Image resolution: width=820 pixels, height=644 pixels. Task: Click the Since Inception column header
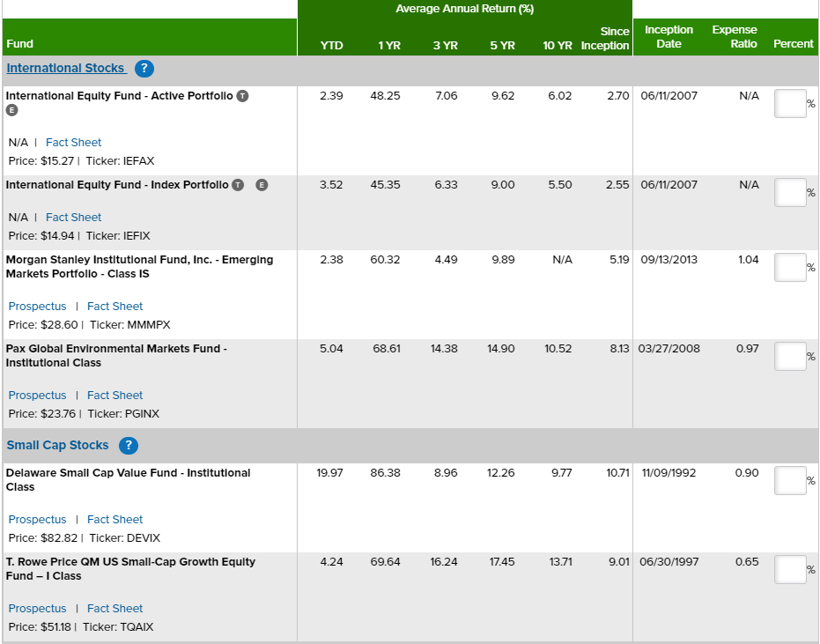click(x=605, y=39)
